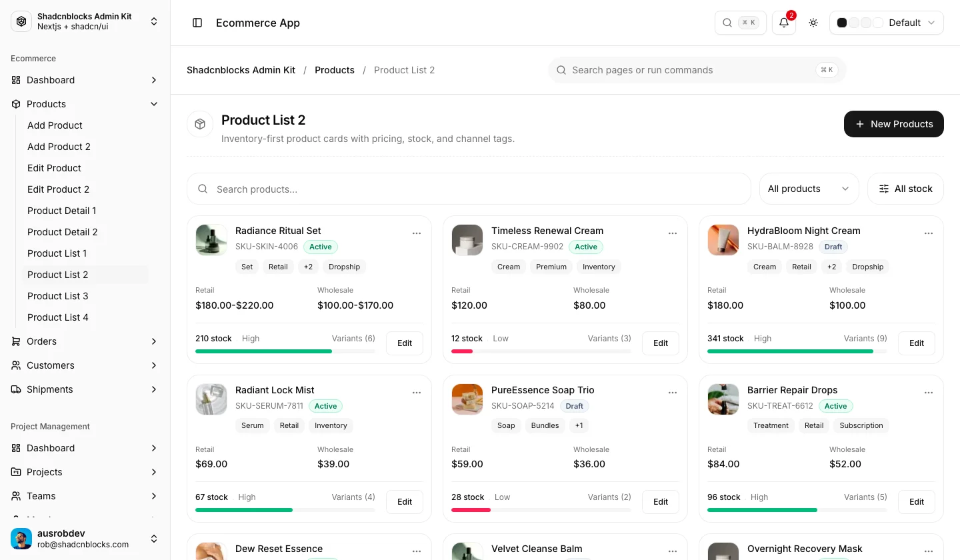Click the Projects folder icon
This screenshot has width=960, height=560.
16,472
